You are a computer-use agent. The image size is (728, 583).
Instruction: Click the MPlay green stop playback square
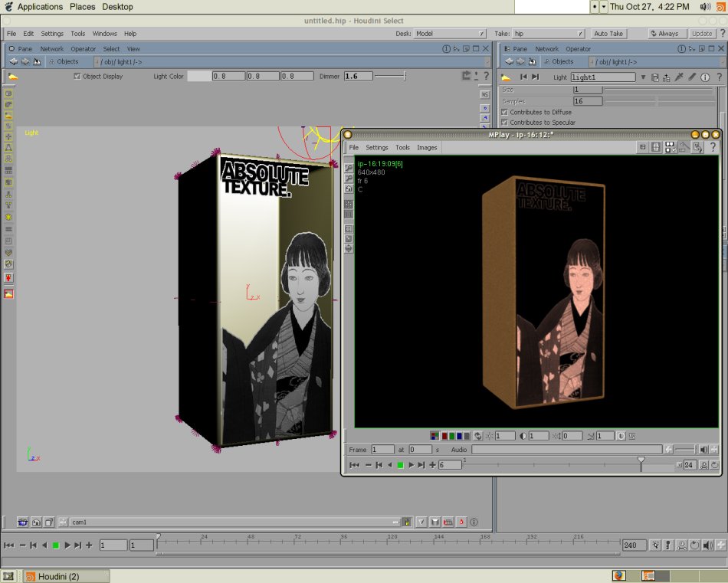pos(400,464)
